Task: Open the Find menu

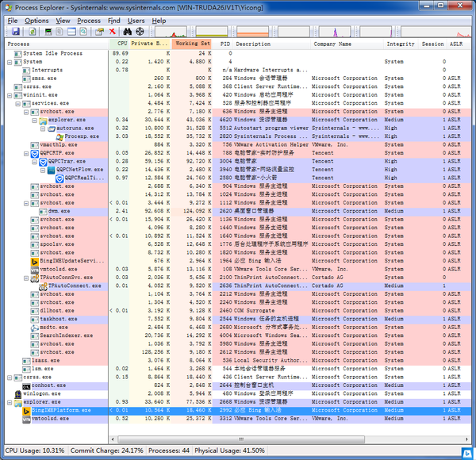Action: [x=113, y=21]
